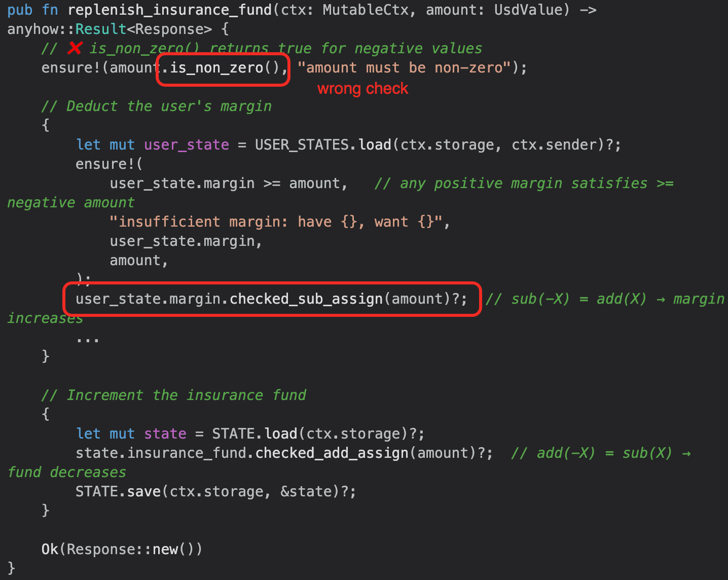The width and height of the screenshot is (728, 580).
Task: Select the purple user_state variable declaration
Action: coord(186,145)
